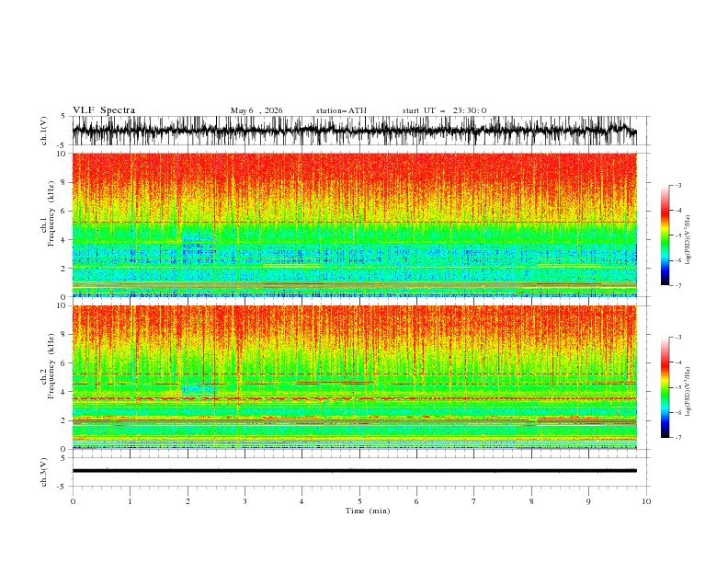The image size is (728, 563).
Task: Click the ch.1 Frequency (kHz) axis label
Action: [48, 224]
